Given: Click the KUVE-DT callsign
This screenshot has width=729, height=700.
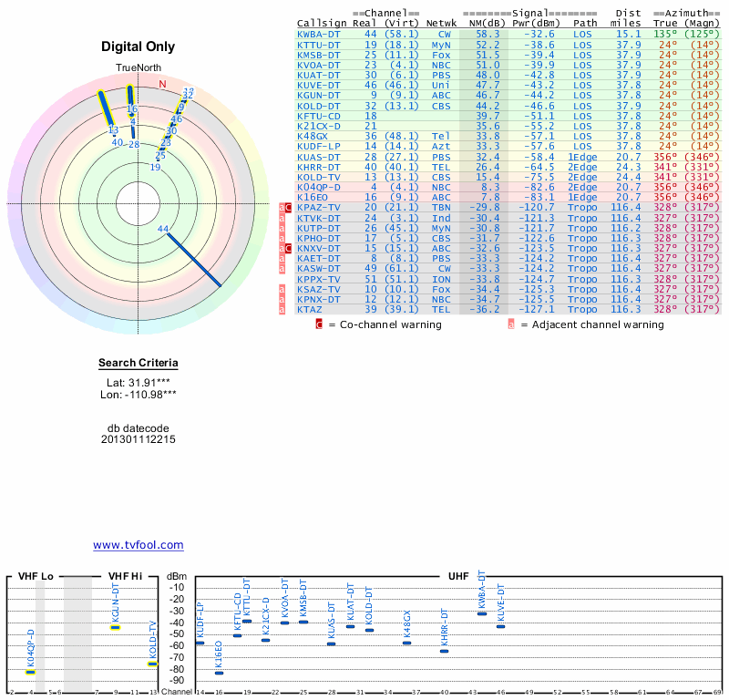Looking at the screenshot, I should (318, 85).
